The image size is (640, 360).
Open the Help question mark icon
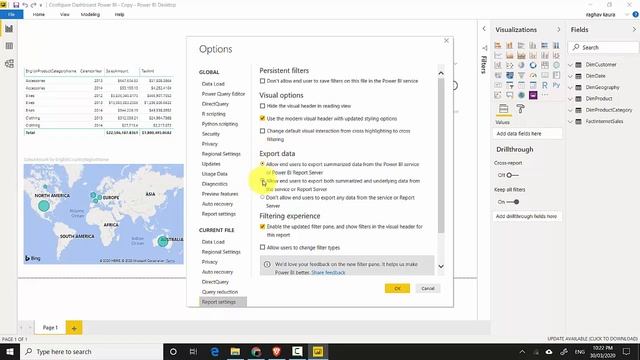pos(636,14)
